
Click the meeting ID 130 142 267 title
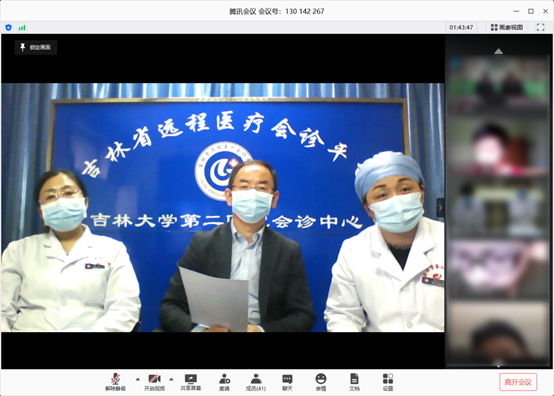point(277,11)
